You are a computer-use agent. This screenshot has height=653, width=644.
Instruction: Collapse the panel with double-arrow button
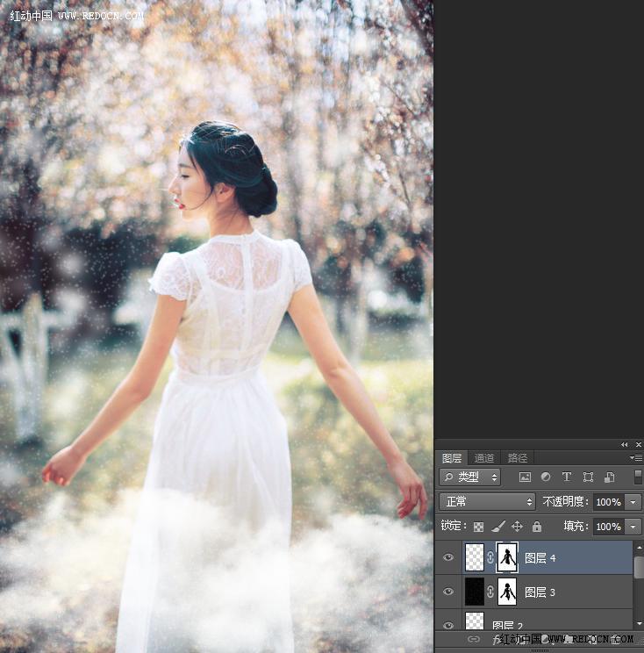click(624, 445)
